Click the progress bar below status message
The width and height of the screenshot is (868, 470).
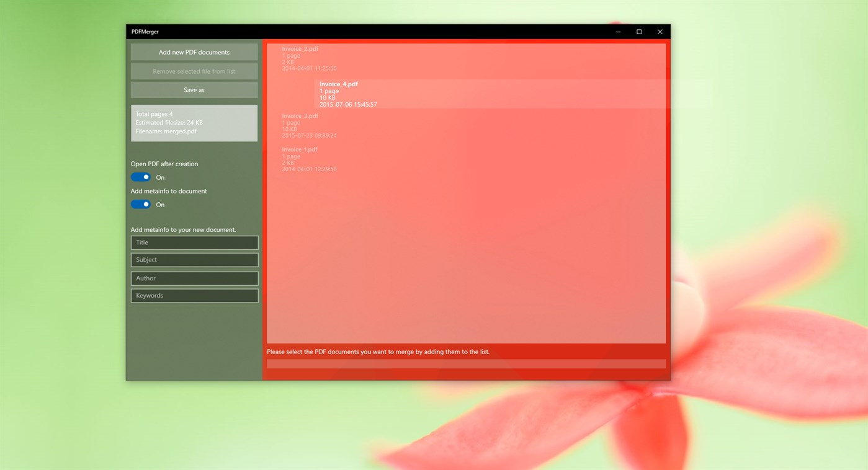click(466, 364)
